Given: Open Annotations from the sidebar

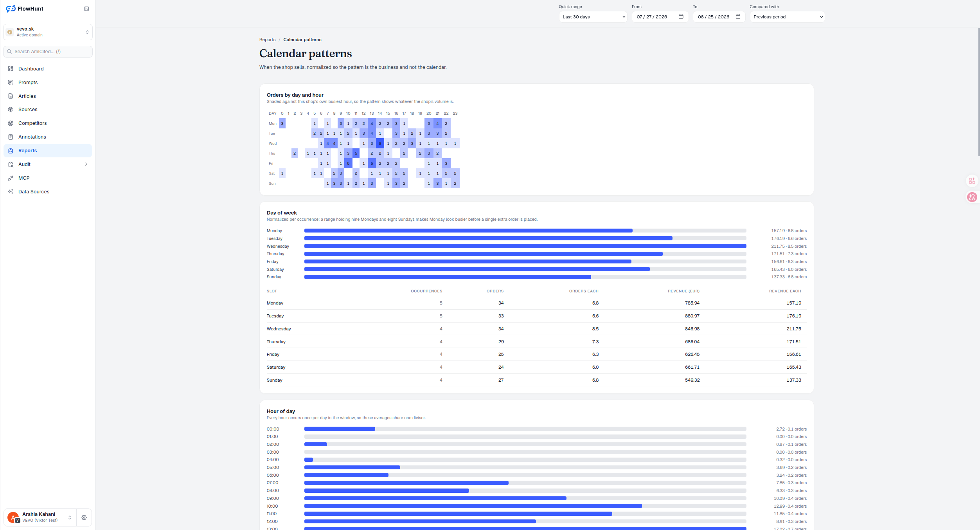Looking at the screenshot, I should point(48,137).
